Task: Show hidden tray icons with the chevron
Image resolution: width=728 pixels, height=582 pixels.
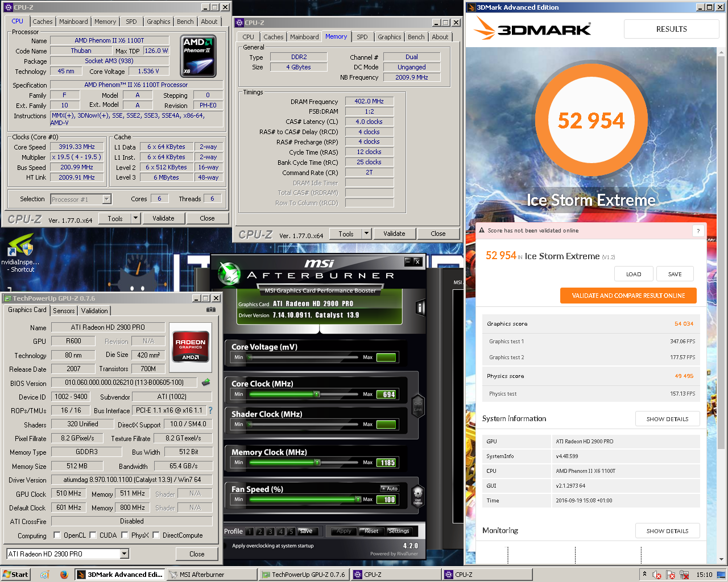Action: 644,574
